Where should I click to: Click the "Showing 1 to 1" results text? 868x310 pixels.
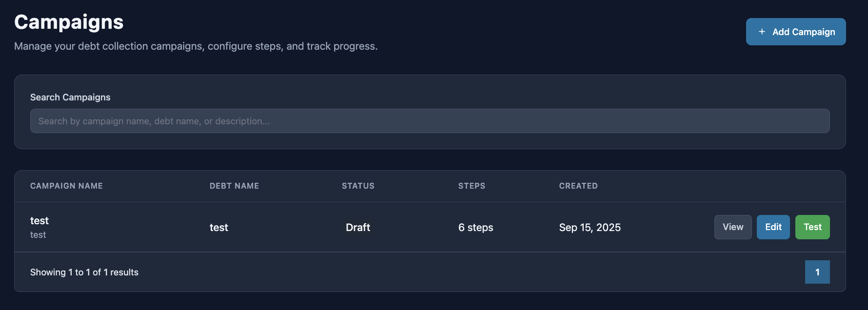(x=84, y=272)
